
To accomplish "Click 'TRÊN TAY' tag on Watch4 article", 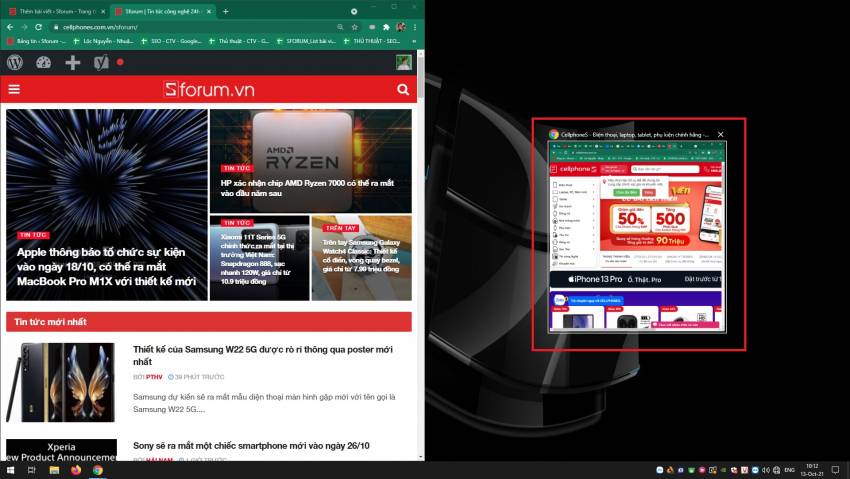I will coord(340,228).
